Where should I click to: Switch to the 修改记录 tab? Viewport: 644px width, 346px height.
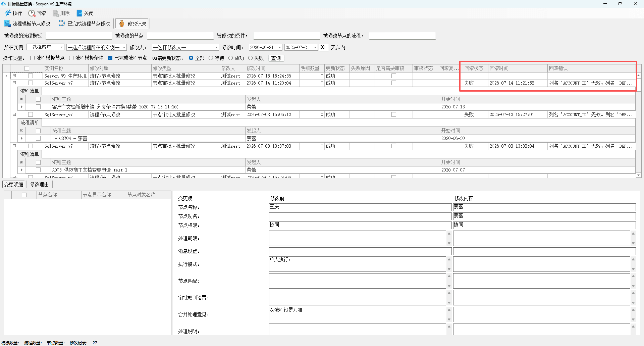pos(132,23)
